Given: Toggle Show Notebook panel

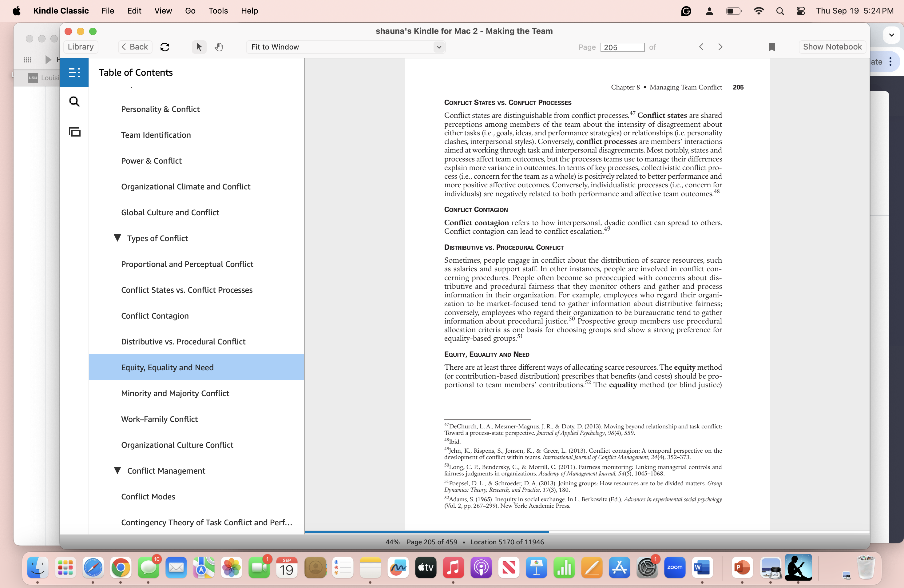Looking at the screenshot, I should coord(832,47).
